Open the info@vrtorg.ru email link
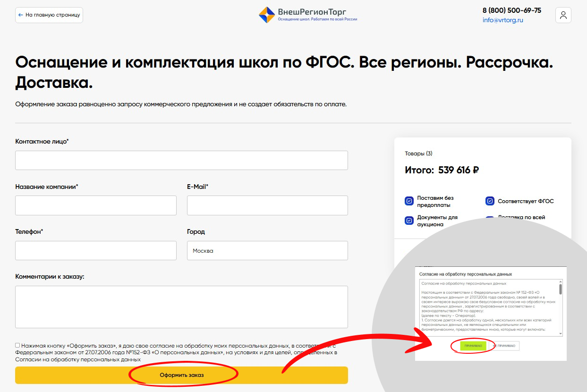587x392 pixels. click(x=502, y=20)
